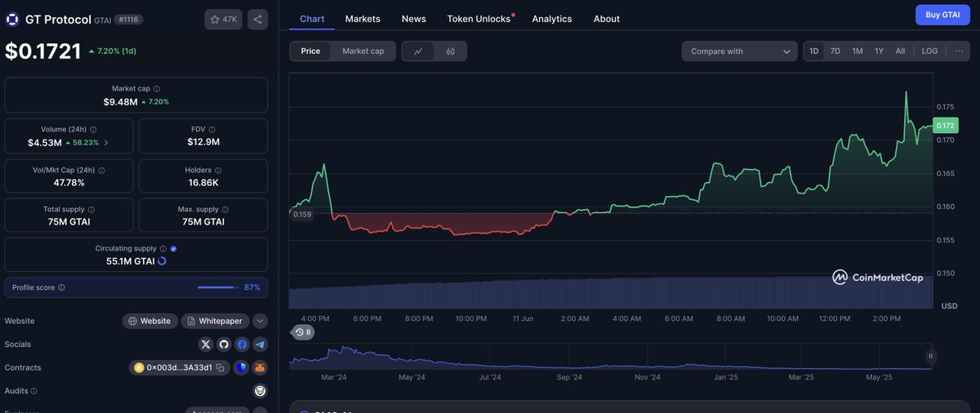Open the Facebook social link

click(242, 344)
